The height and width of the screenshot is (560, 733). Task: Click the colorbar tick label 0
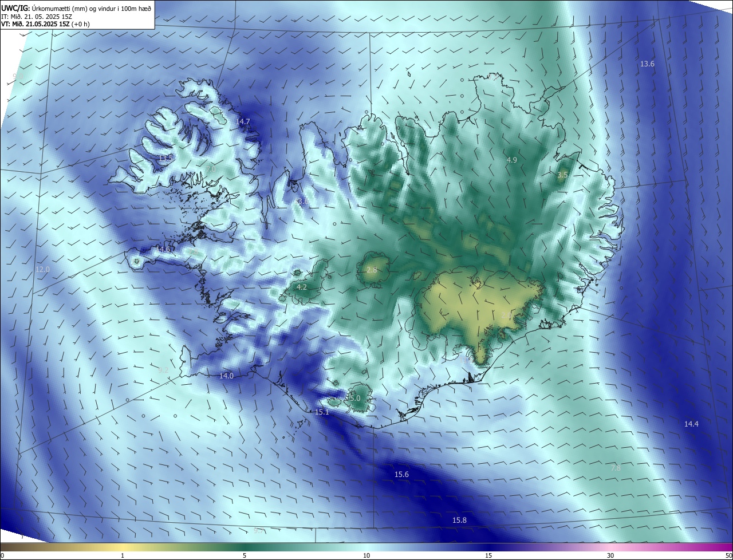click(x=2, y=555)
